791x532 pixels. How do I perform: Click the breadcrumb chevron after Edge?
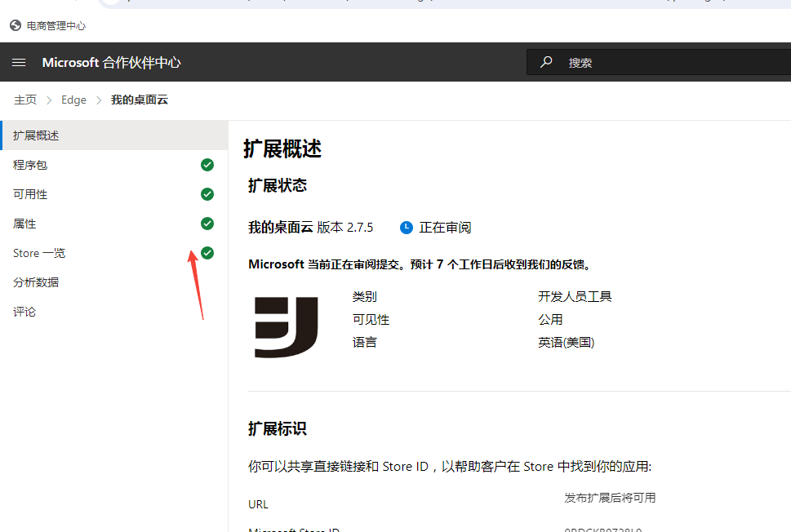(x=99, y=100)
